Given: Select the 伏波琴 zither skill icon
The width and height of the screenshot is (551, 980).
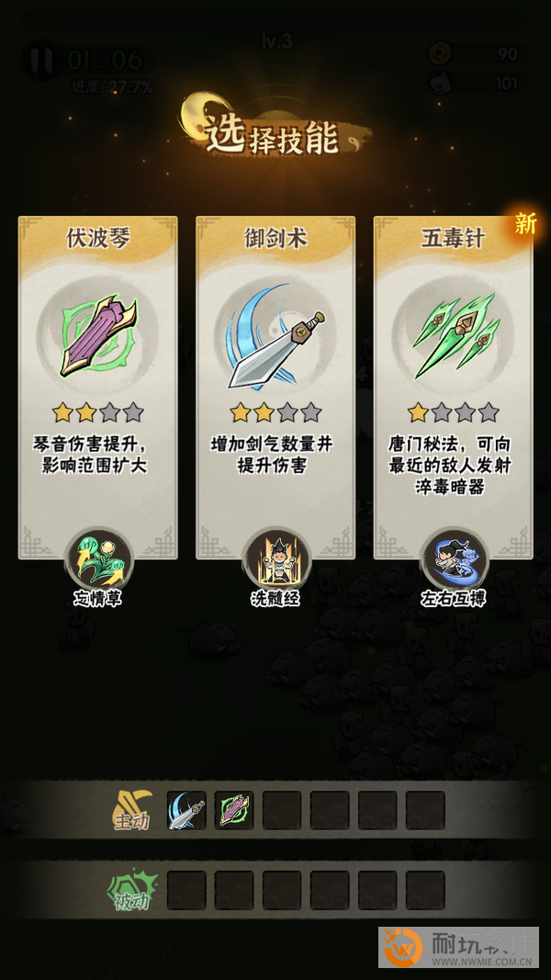Looking at the screenshot, I should tap(98, 335).
